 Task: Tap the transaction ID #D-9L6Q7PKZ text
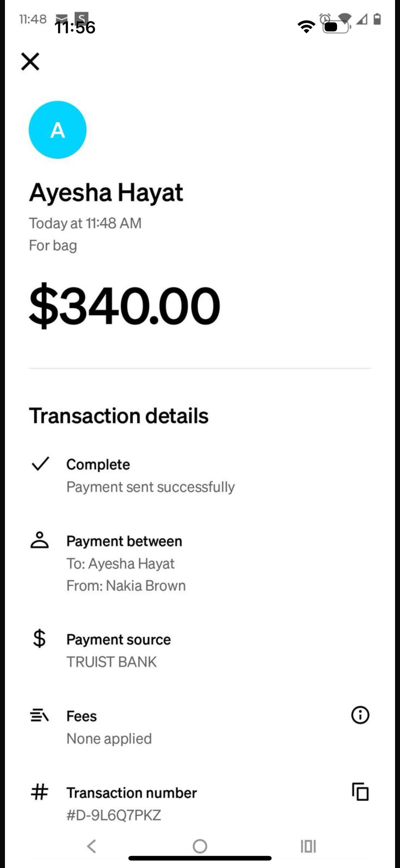click(x=113, y=815)
